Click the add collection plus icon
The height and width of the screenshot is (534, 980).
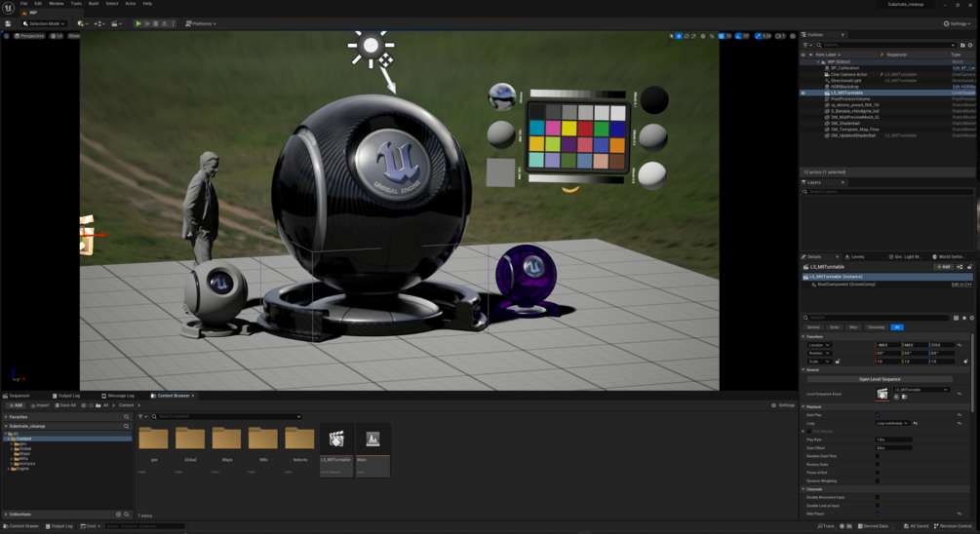(x=118, y=514)
